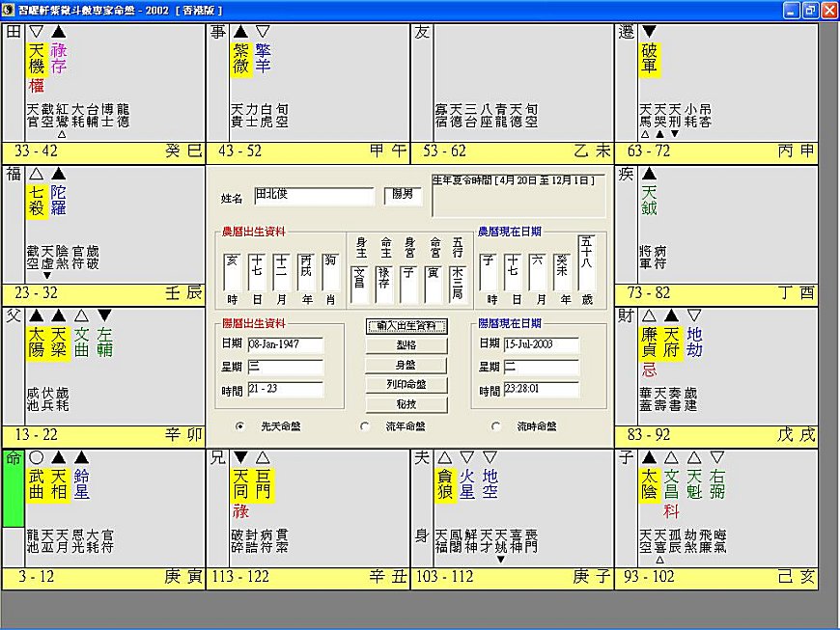Select the 遷 palace corner marker
The image size is (840, 630).
click(625, 33)
